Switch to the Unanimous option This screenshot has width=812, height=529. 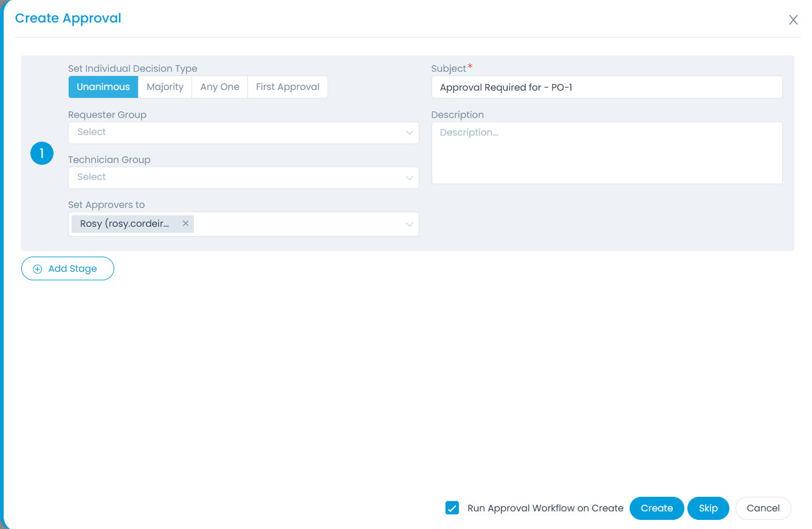coord(103,87)
